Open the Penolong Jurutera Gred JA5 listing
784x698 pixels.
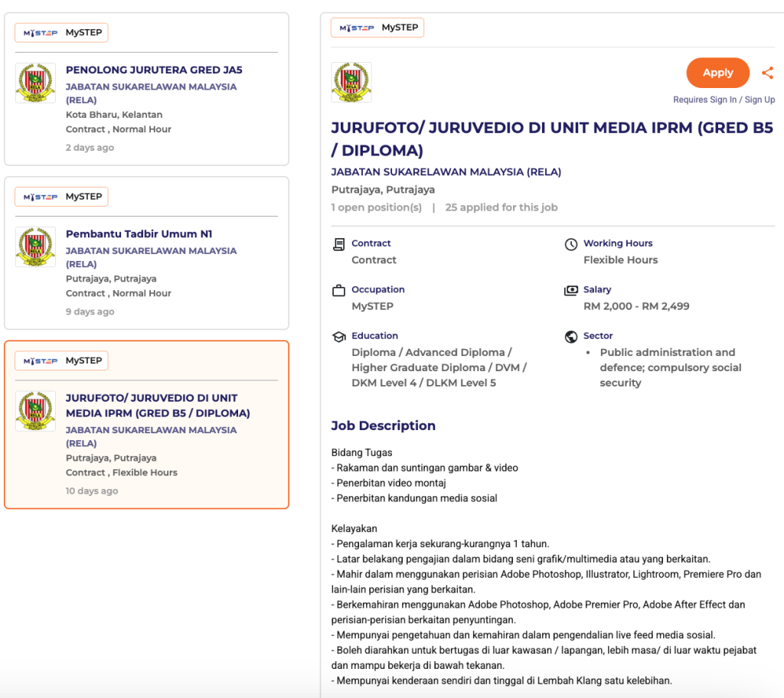(154, 70)
